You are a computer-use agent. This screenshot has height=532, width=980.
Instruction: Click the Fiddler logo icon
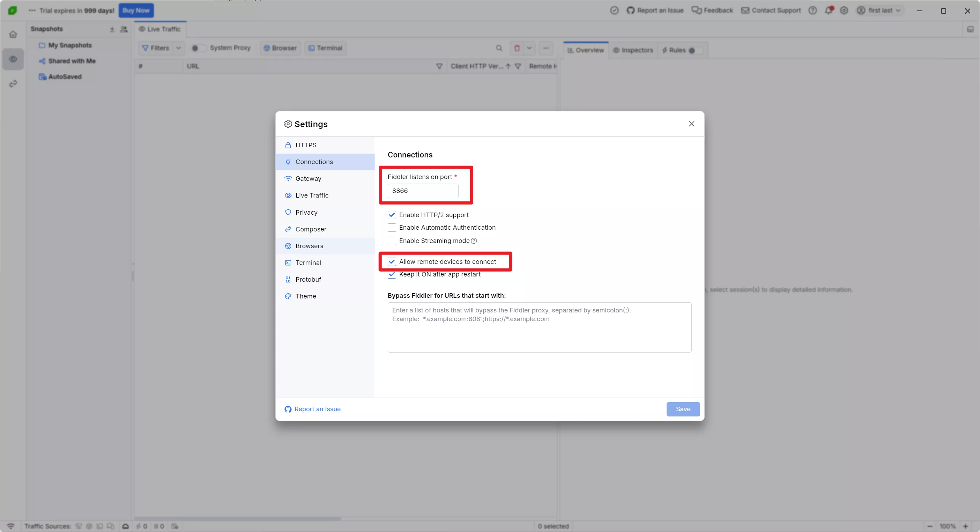(12, 10)
